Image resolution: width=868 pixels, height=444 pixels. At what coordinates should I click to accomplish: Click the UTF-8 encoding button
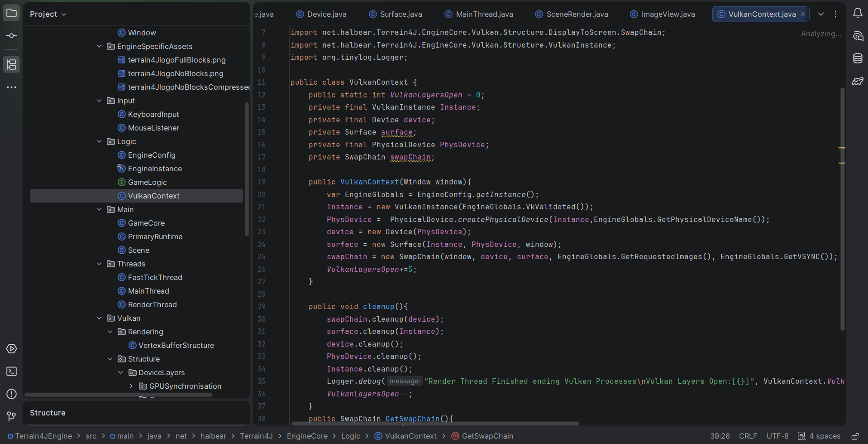click(777, 436)
